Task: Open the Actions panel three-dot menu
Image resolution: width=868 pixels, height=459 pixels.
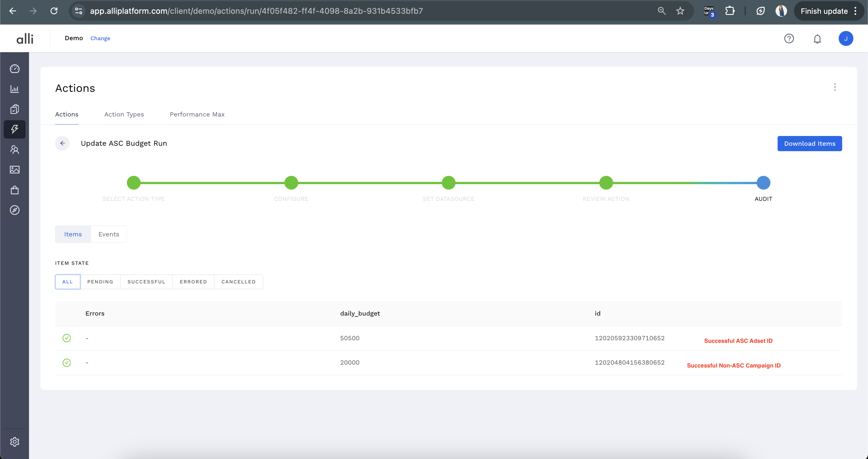Action: click(x=835, y=87)
